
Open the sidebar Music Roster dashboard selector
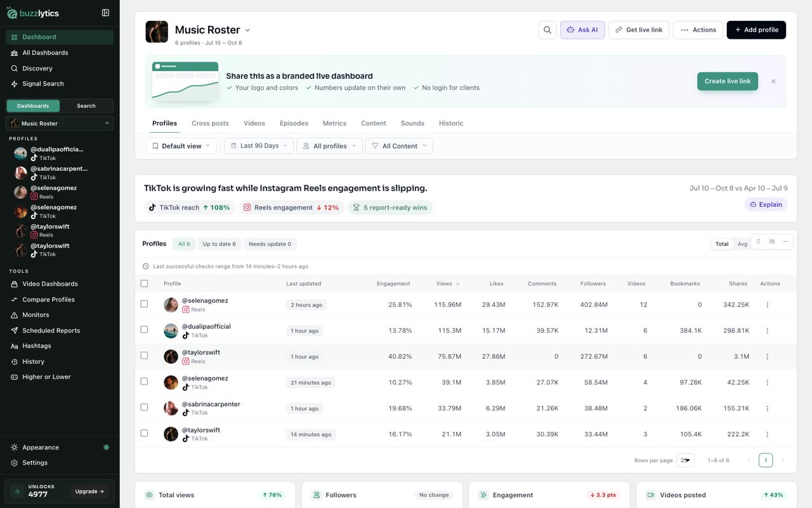point(60,123)
